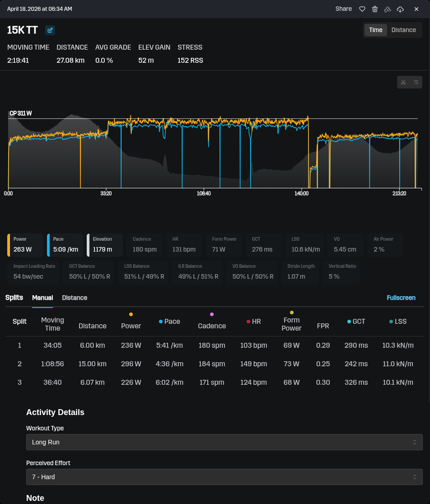
Task: Delete activity with trash icon
Action: click(x=374, y=9)
